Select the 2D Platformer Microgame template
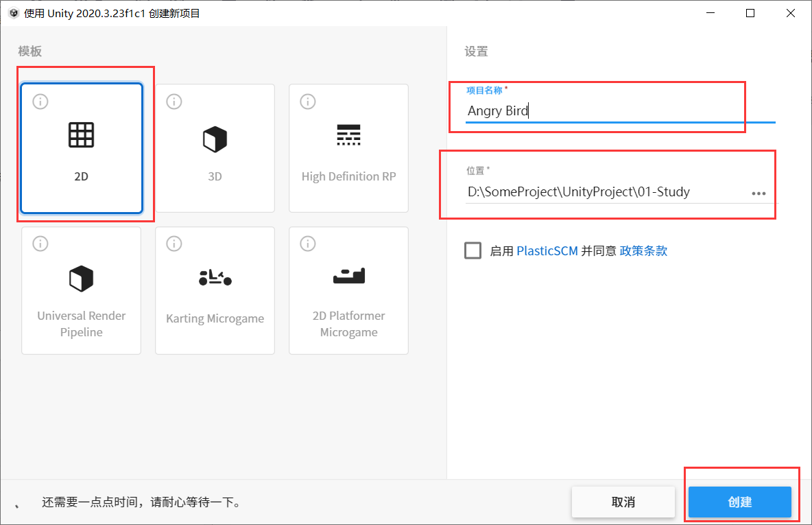Image resolution: width=812 pixels, height=525 pixels. point(348,291)
